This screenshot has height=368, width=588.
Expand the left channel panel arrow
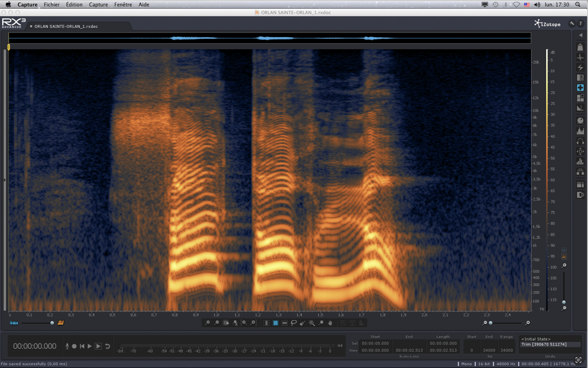5,180
